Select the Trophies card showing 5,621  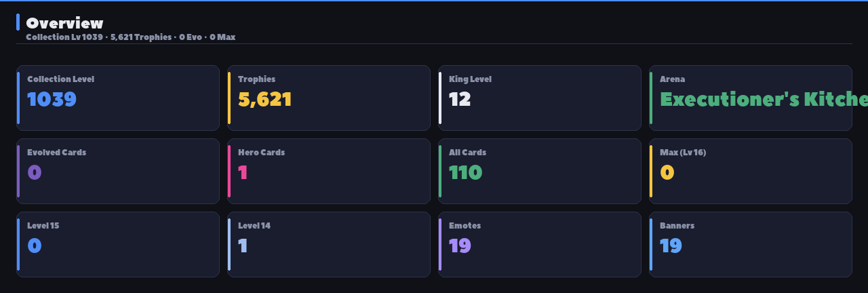[x=329, y=98]
